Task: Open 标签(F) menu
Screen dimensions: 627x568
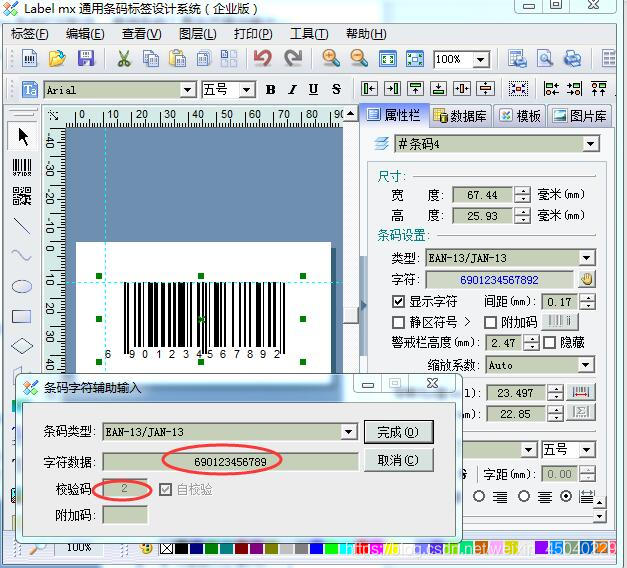Action: click(x=30, y=34)
